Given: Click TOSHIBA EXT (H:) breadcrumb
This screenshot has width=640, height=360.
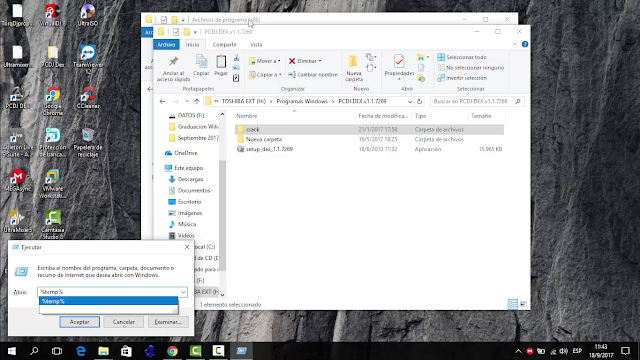Looking at the screenshot, I should (244, 101).
